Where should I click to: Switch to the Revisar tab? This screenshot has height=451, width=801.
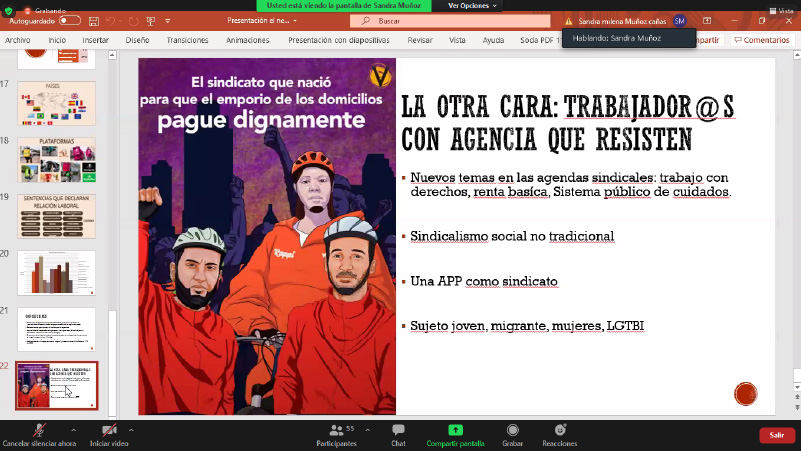tap(420, 40)
